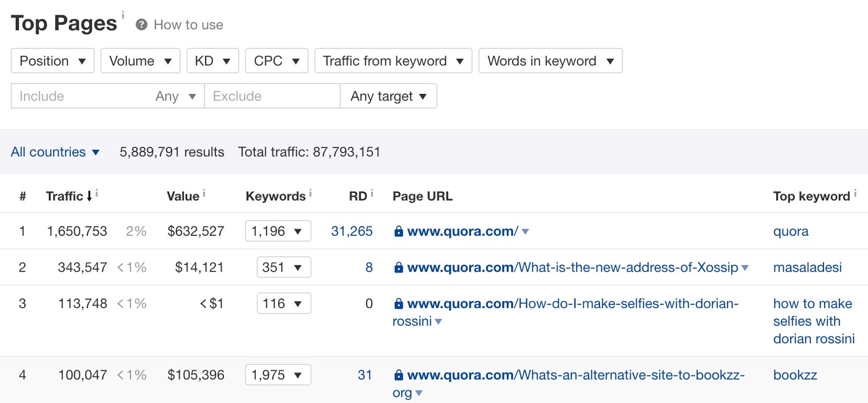The height and width of the screenshot is (403, 868).
Task: Open the Any match-type dropdown
Action: (x=175, y=96)
